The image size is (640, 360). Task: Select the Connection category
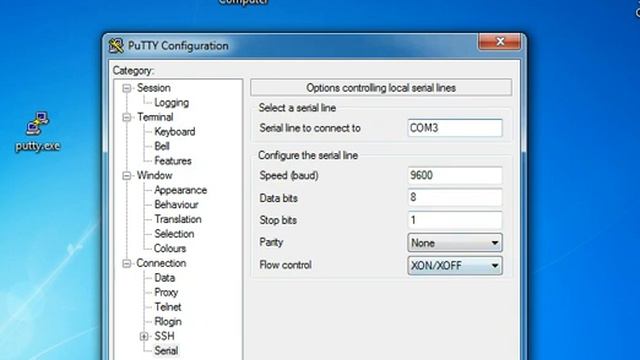tap(161, 263)
